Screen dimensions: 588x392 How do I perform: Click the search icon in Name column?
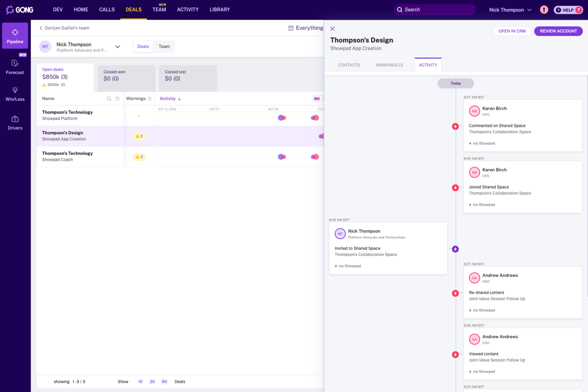tap(109, 99)
